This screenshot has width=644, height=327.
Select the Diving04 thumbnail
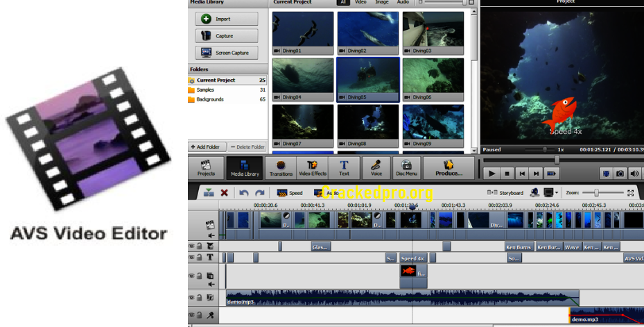point(303,79)
